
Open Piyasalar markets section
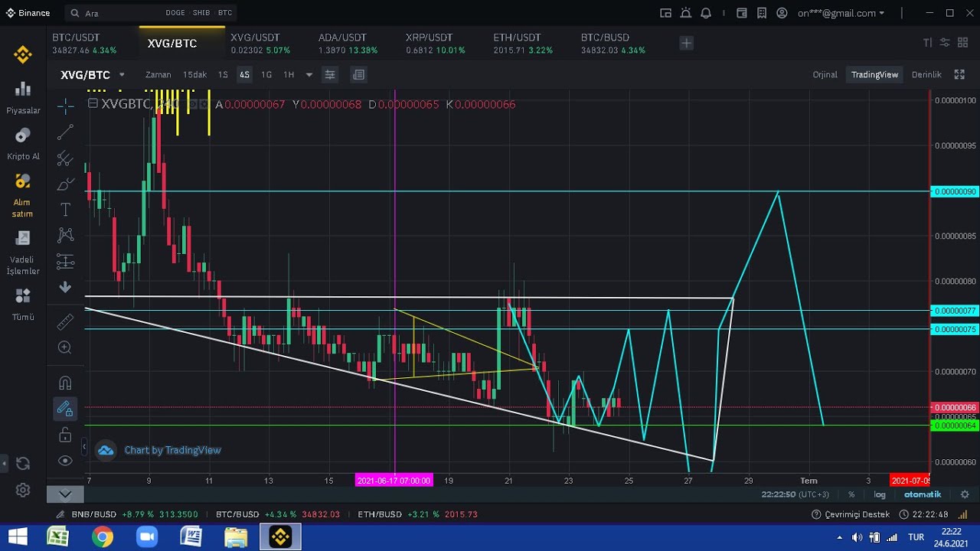23,98
